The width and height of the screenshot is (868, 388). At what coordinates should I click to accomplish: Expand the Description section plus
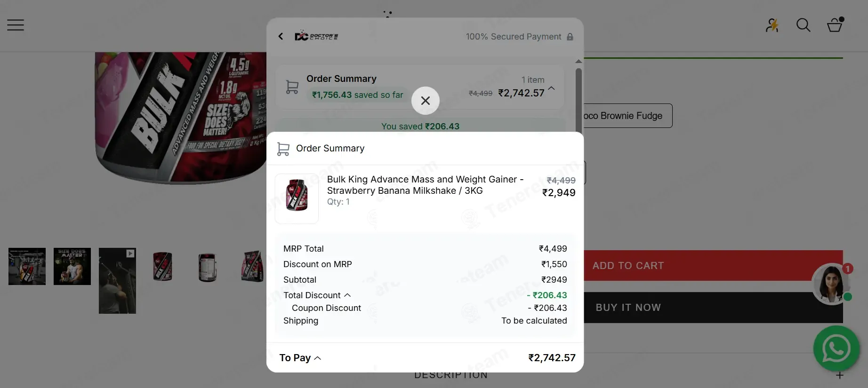tap(840, 375)
